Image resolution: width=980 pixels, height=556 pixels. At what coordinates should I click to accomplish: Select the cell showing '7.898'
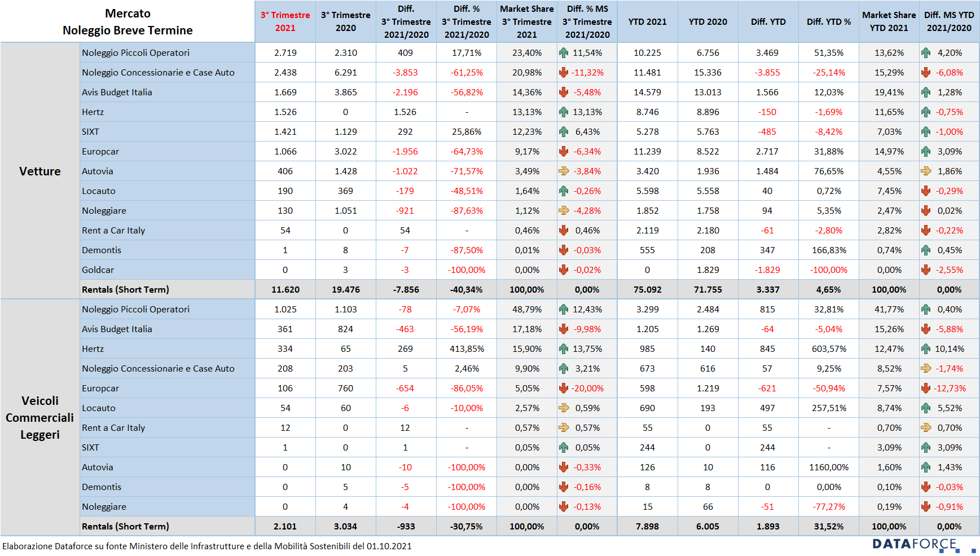coord(647,527)
